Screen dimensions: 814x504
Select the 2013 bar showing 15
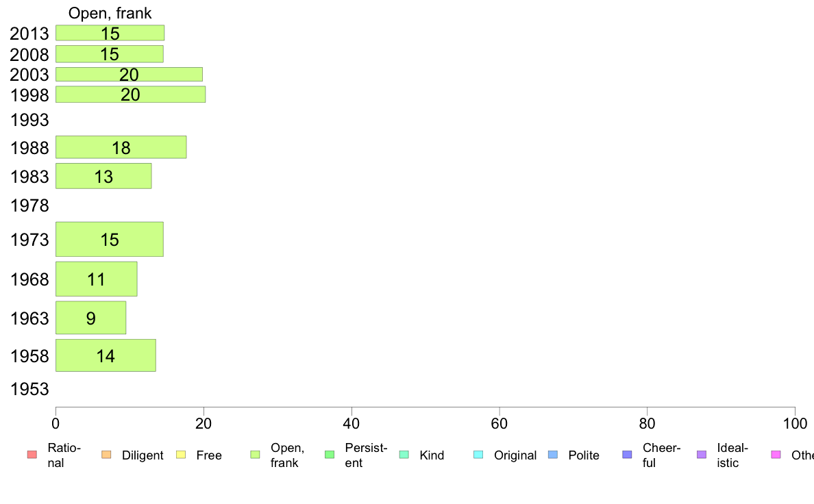click(x=110, y=33)
